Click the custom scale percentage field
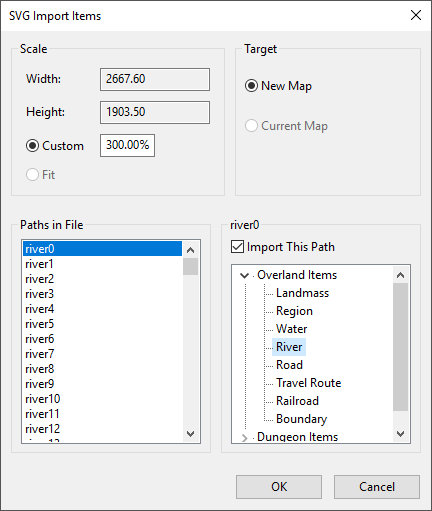 pos(127,145)
